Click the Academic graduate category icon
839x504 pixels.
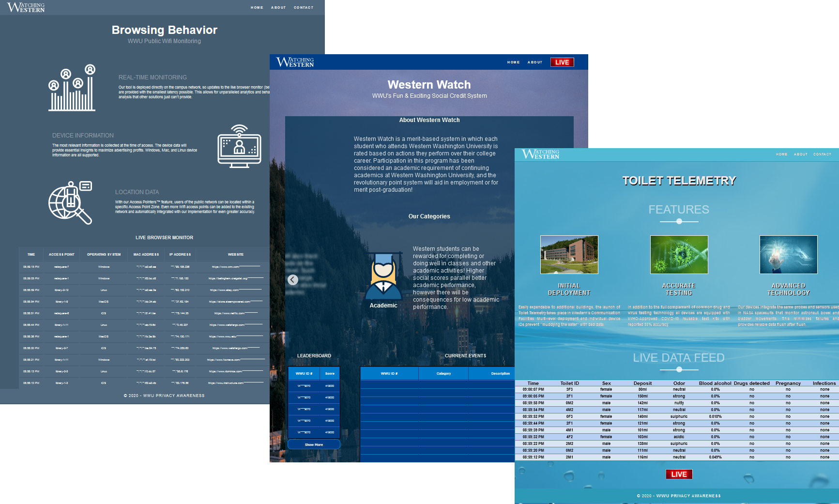point(383,276)
